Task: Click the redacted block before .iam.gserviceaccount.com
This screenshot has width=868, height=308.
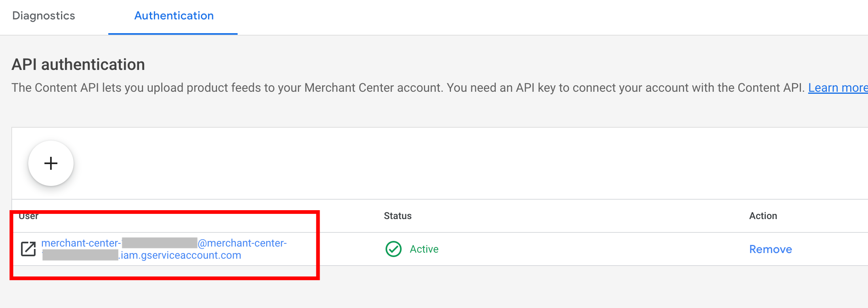Action: (80, 255)
